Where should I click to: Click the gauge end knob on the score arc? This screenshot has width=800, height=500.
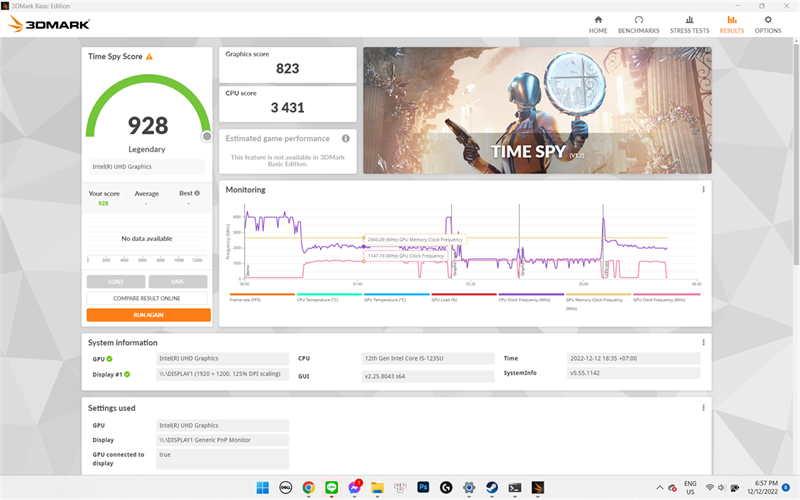click(207, 136)
